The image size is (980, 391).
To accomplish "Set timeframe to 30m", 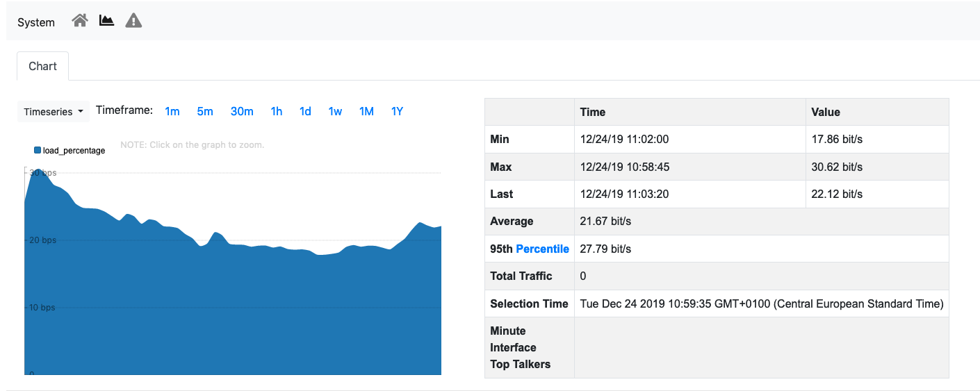I will (x=242, y=111).
